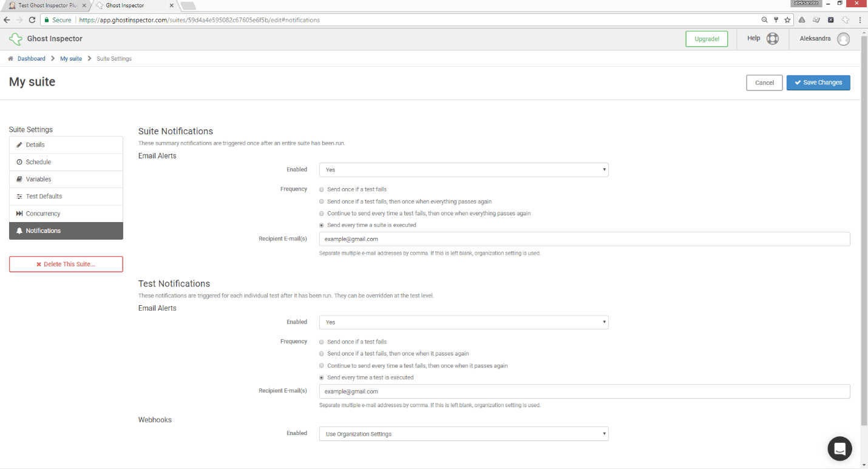Open the Help menu link
The height and width of the screenshot is (469, 868).
coord(753,38)
